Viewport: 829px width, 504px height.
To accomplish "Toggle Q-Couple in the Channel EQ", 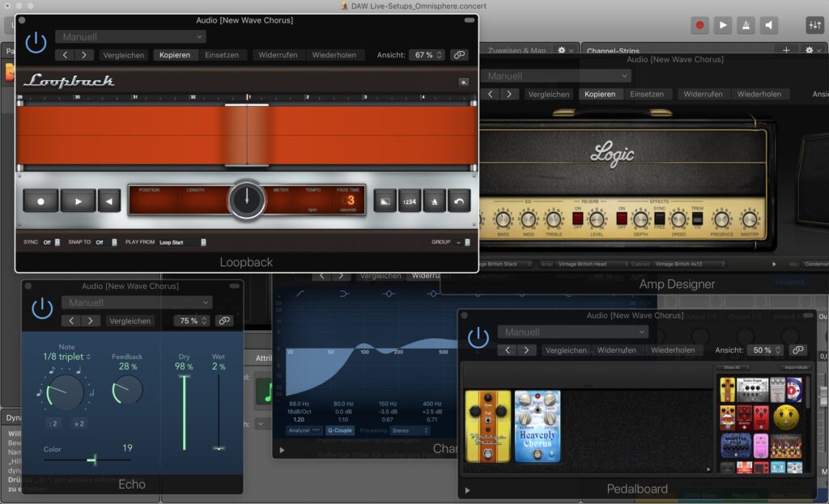I will click(339, 430).
